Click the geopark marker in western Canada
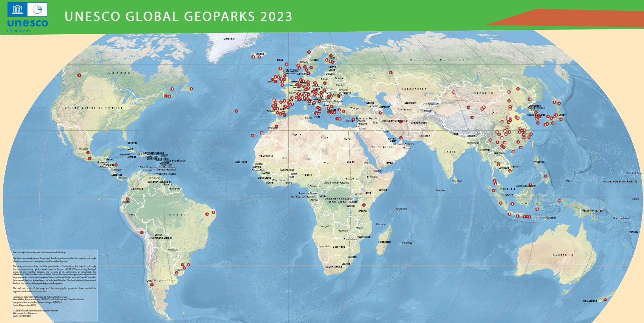The image size is (644, 323). click(79, 75)
